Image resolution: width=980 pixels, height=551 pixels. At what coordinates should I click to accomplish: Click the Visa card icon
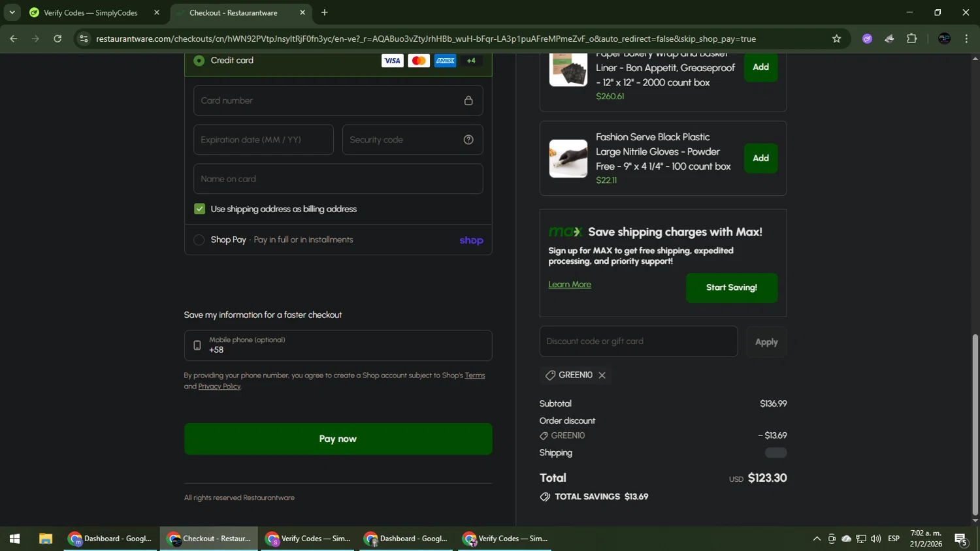(392, 61)
